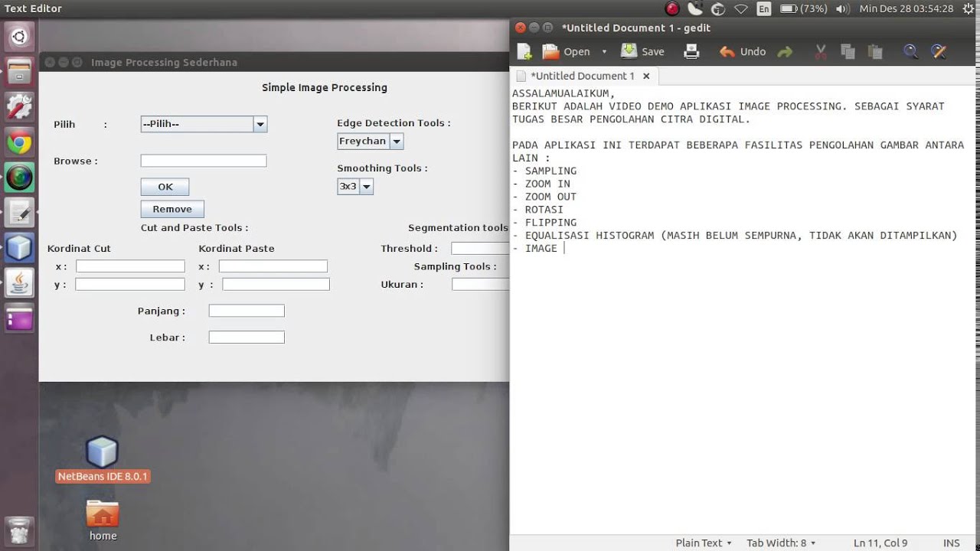Open the Pilih combo box
This screenshot has width=980, height=551.
[204, 124]
